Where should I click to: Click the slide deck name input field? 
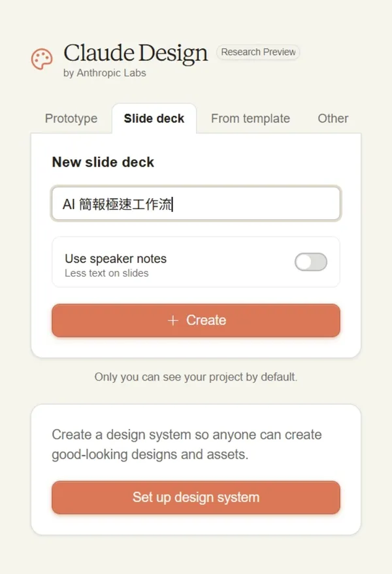tap(196, 203)
